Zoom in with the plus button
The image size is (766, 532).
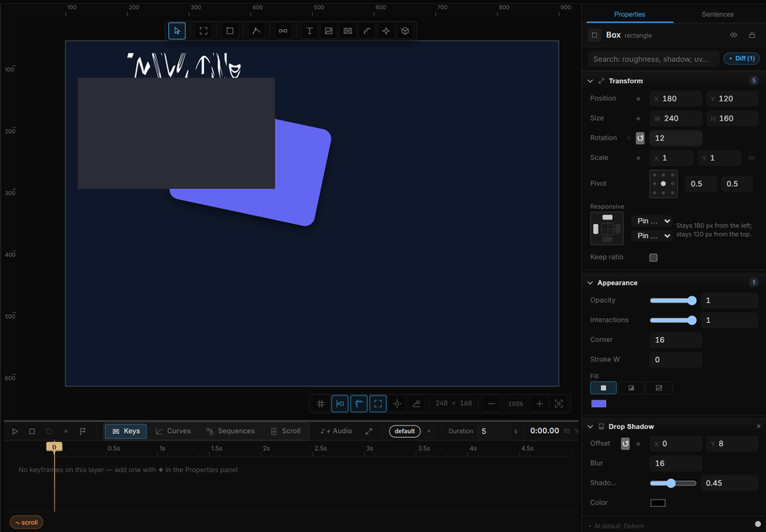point(540,404)
